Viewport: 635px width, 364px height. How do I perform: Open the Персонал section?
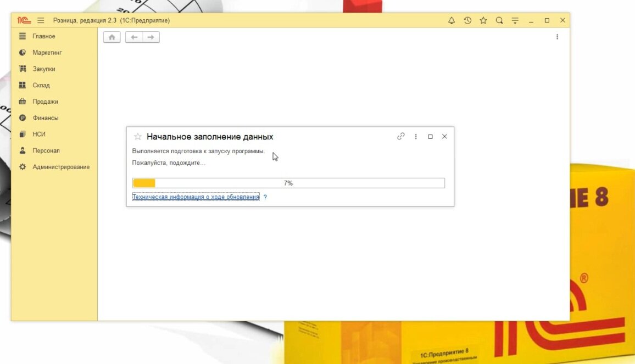point(46,150)
